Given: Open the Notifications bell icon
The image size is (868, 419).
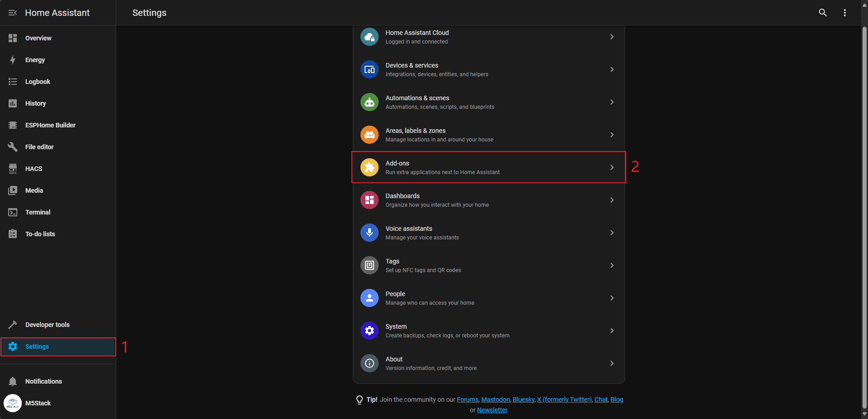Looking at the screenshot, I should coord(13,381).
